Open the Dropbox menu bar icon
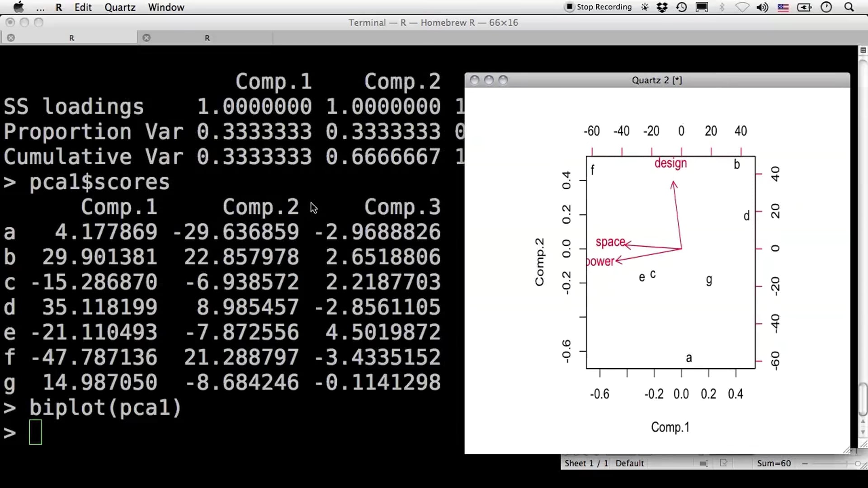 [x=662, y=7]
